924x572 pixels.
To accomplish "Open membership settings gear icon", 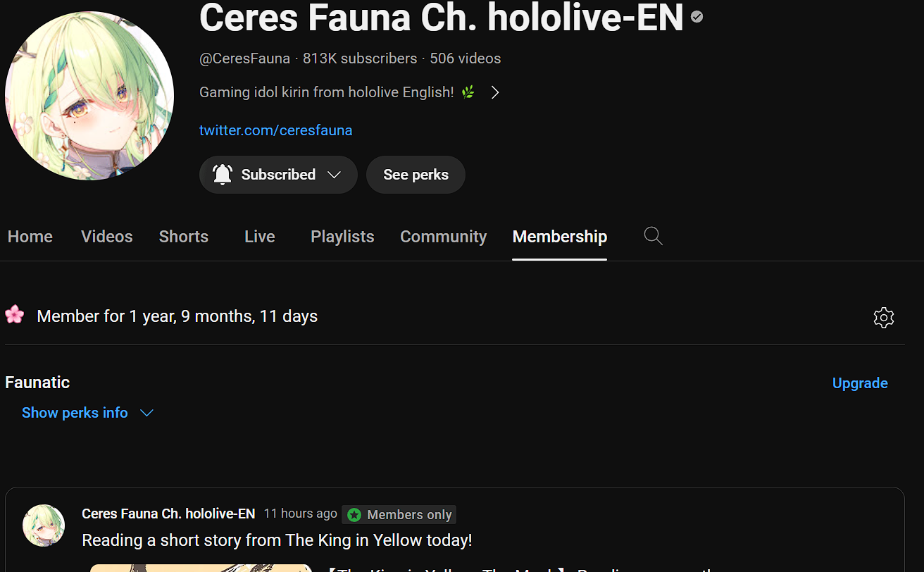I will tap(883, 318).
